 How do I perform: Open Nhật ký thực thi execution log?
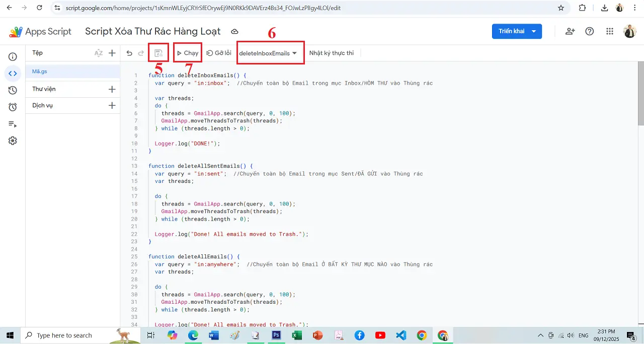coord(332,53)
